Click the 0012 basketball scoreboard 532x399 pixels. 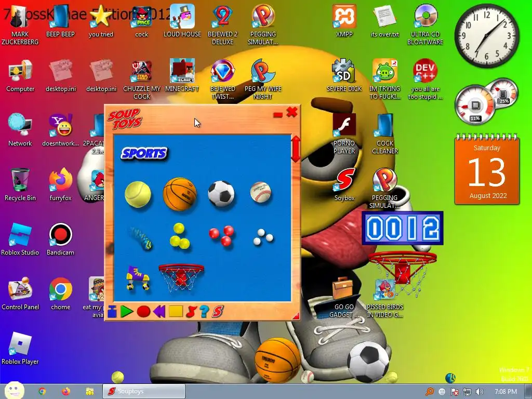(403, 228)
